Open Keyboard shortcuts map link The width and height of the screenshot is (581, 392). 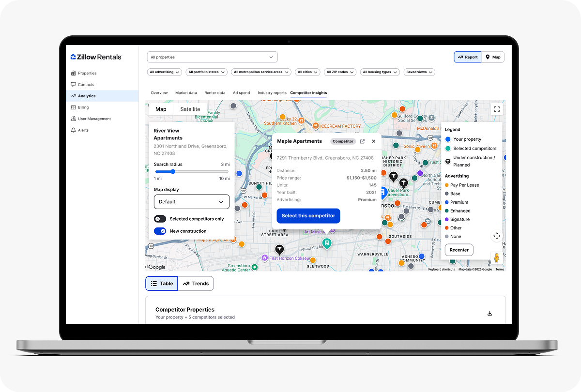(442, 270)
